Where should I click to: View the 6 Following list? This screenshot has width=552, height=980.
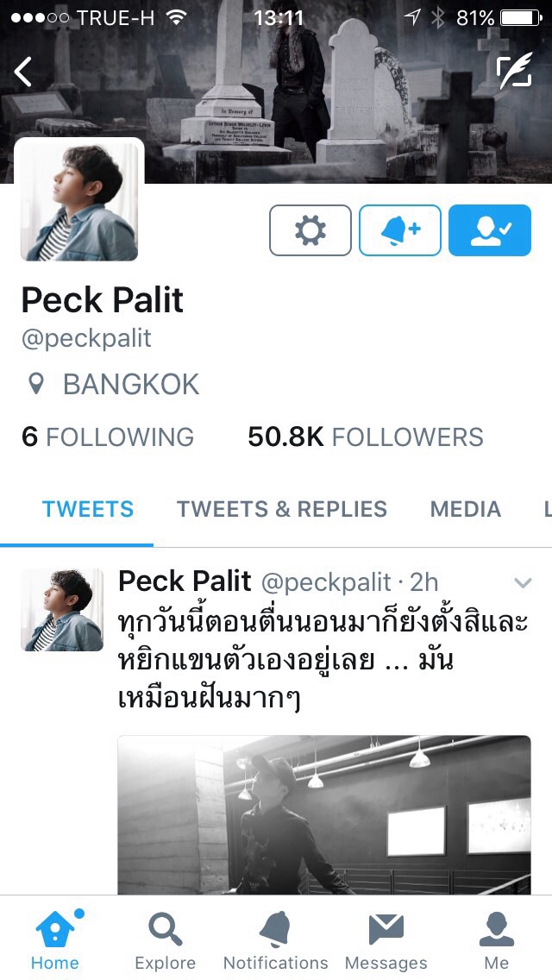108,437
